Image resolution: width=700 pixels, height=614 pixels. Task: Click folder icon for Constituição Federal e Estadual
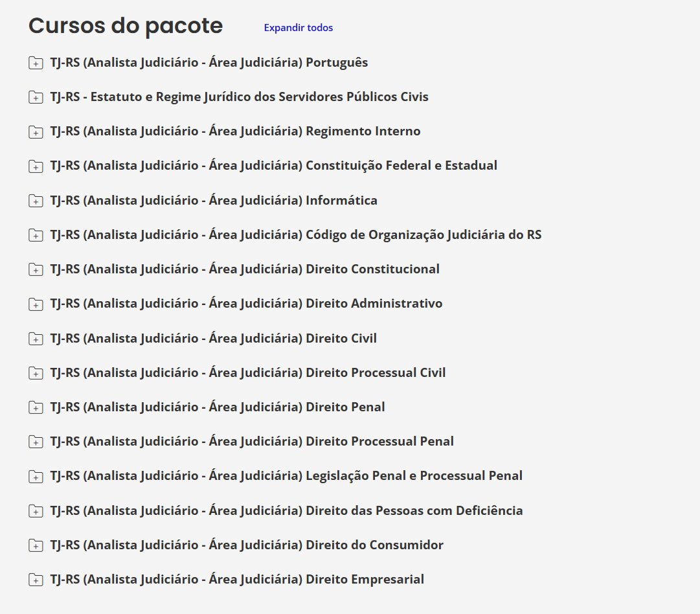[36, 166]
